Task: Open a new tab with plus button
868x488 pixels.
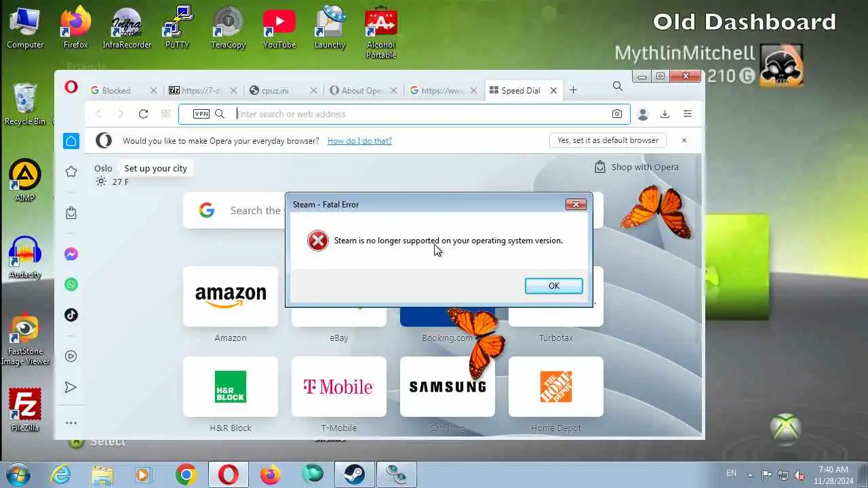Action: point(573,90)
